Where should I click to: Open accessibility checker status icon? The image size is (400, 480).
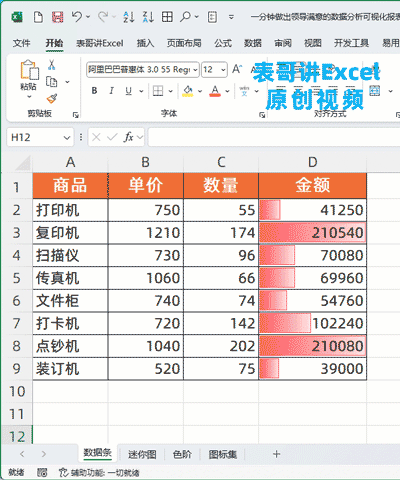(x=63, y=472)
